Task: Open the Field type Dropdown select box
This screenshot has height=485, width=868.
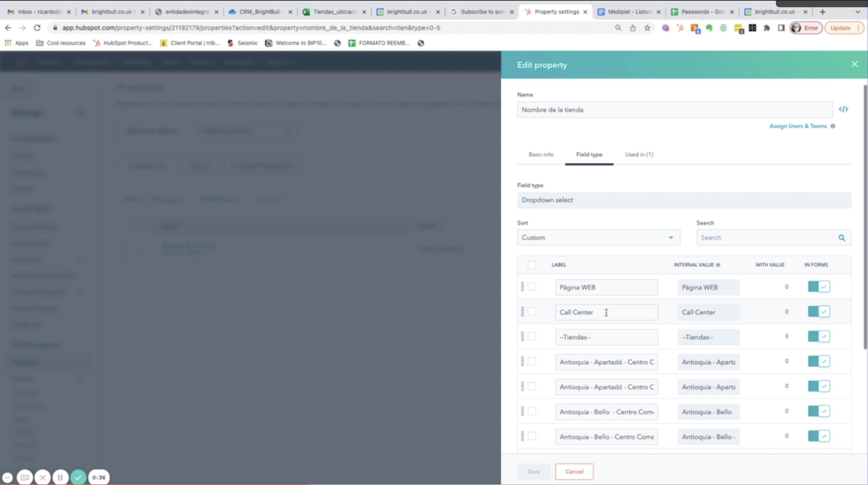Action: 684,200
